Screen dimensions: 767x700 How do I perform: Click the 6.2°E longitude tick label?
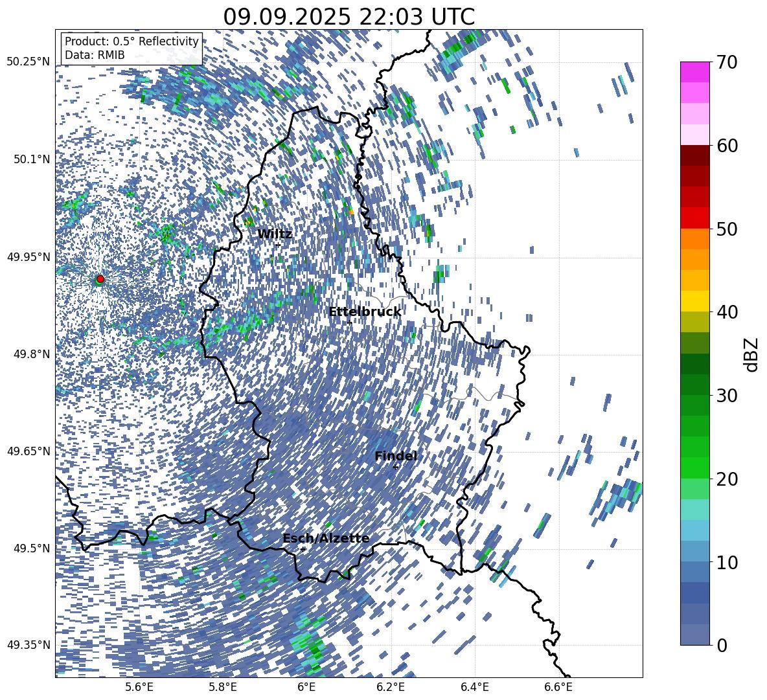point(391,688)
